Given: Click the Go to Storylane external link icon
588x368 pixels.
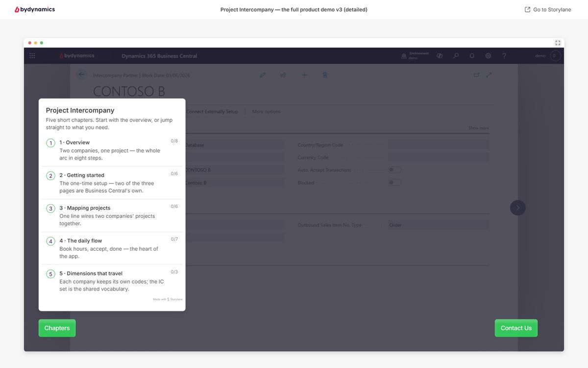Looking at the screenshot, I should (x=527, y=9).
